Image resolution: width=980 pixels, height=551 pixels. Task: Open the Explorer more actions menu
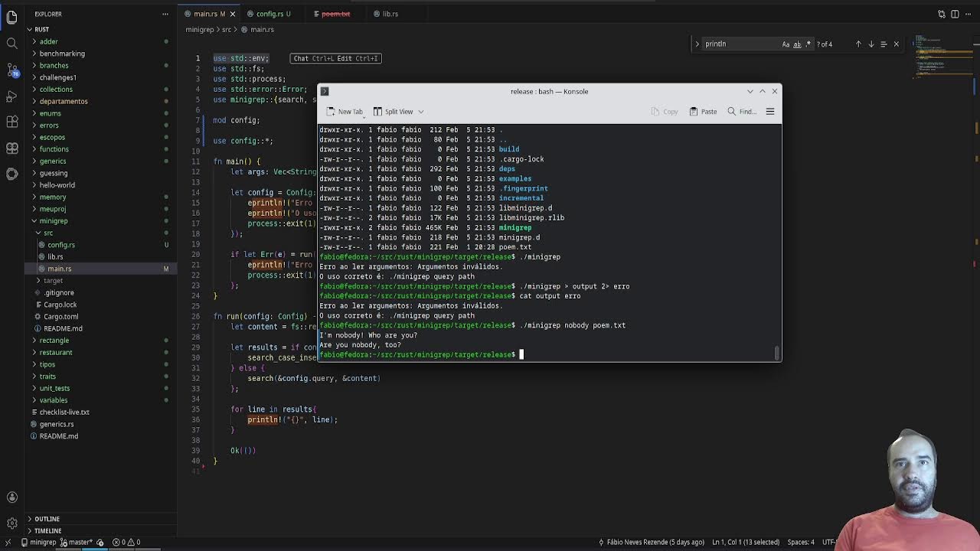tap(165, 14)
